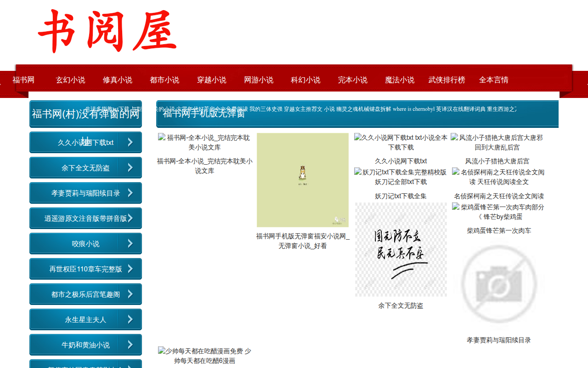Viewport: 588px width, 368px height.
Task: Open the 网游小说 category
Action: [259, 80]
